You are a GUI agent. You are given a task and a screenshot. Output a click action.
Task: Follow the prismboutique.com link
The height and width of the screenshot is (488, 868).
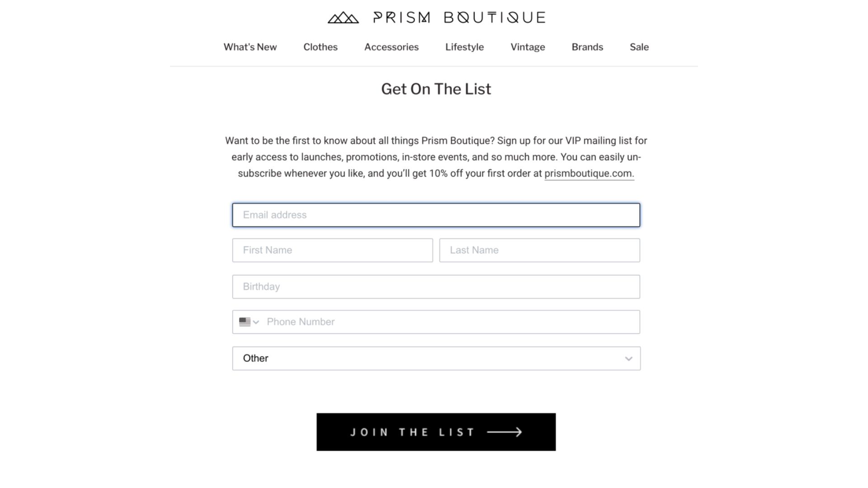tap(589, 174)
